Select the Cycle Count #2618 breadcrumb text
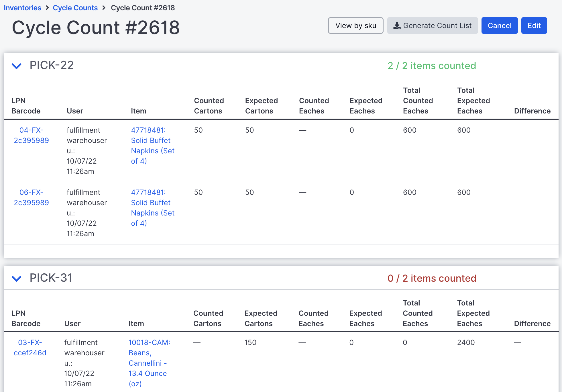 coord(143,8)
